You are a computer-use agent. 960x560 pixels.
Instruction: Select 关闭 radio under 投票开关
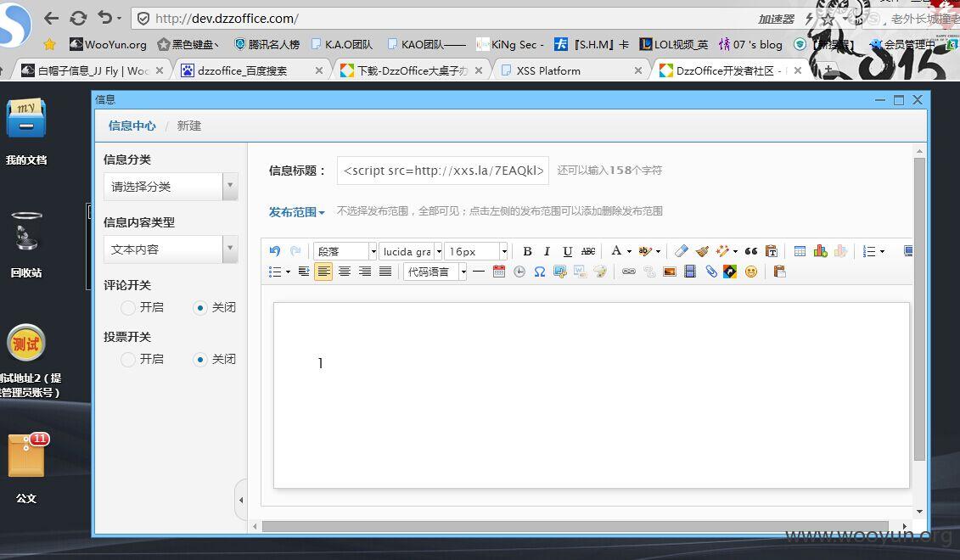200,360
